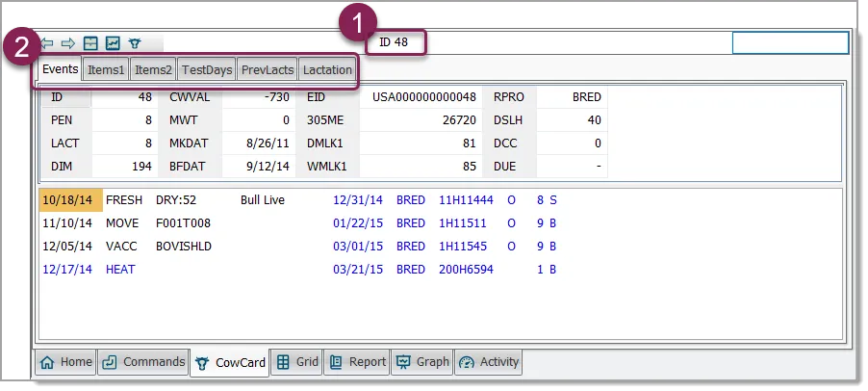
Task: Open the TestDays tab
Action: click(207, 69)
